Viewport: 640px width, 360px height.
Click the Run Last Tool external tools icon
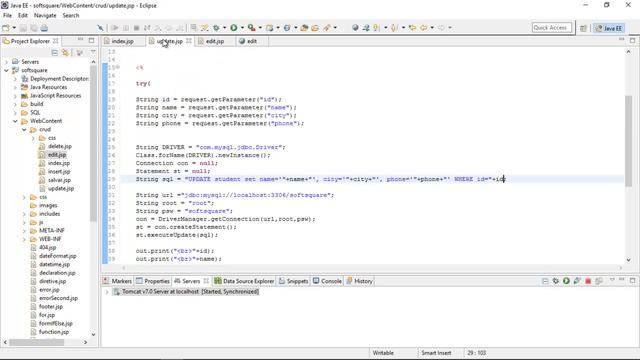[251, 28]
